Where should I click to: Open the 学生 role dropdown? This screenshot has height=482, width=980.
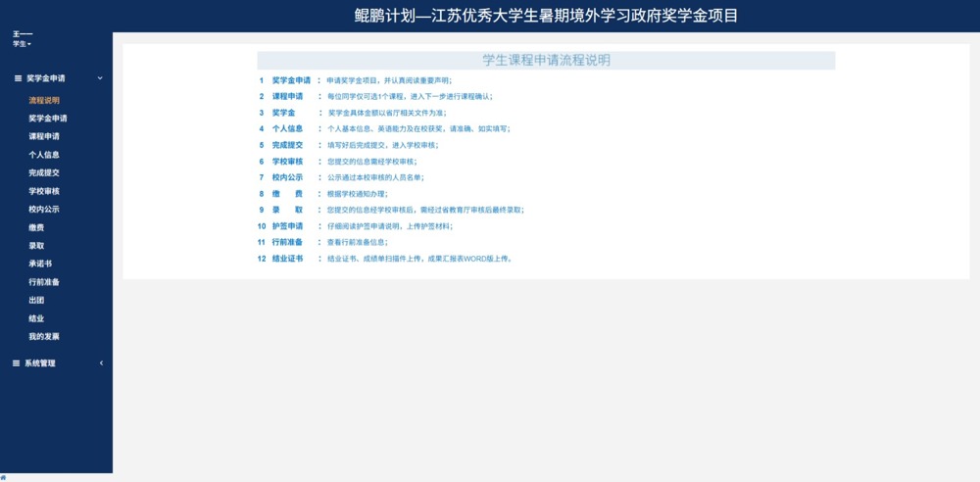(x=22, y=44)
